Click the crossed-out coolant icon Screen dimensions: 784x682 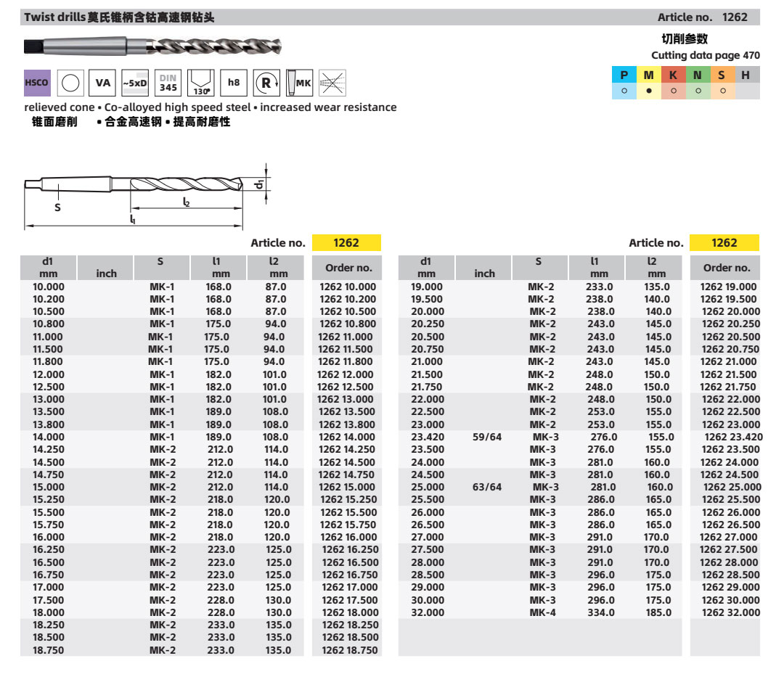[332, 83]
